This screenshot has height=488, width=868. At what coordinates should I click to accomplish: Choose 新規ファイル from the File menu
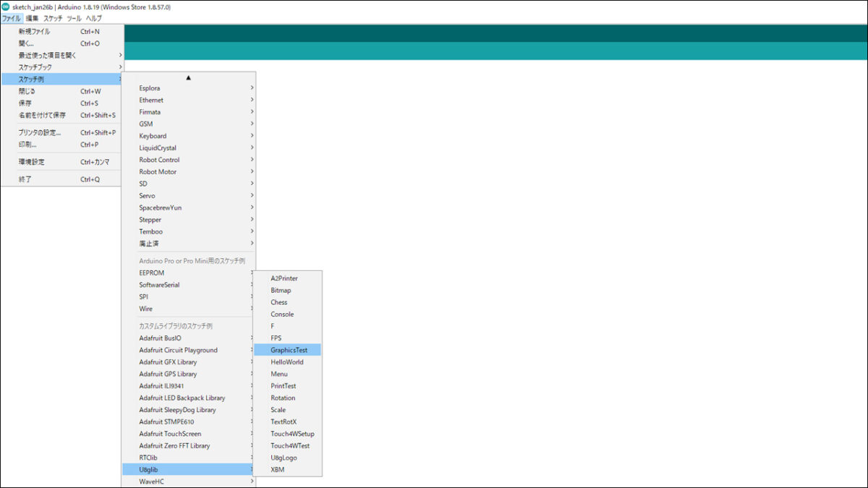[35, 32]
